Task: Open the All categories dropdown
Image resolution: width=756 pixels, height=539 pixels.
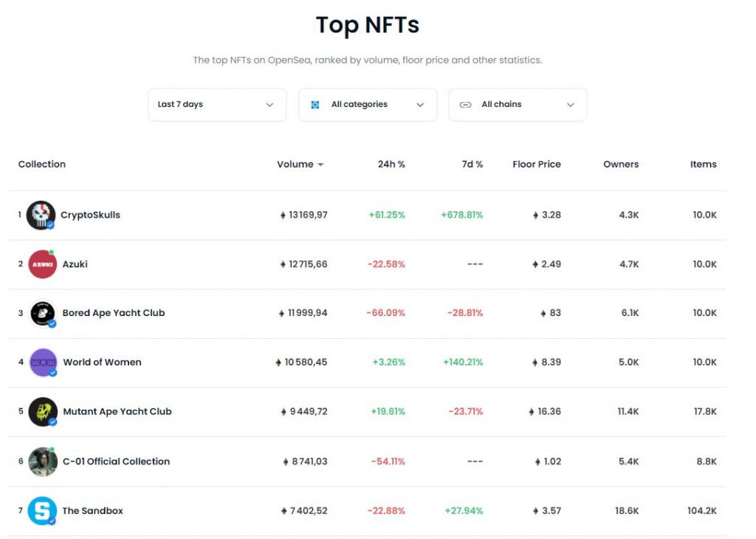Action: (x=368, y=105)
